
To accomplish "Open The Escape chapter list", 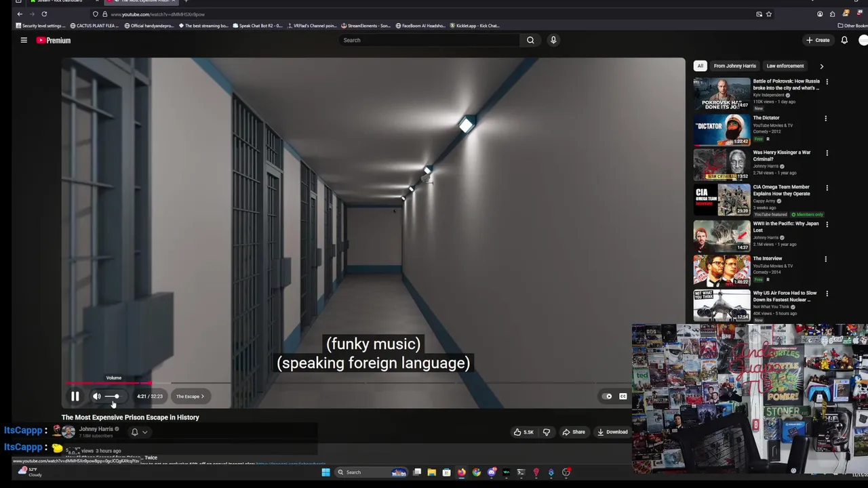I will (x=190, y=396).
